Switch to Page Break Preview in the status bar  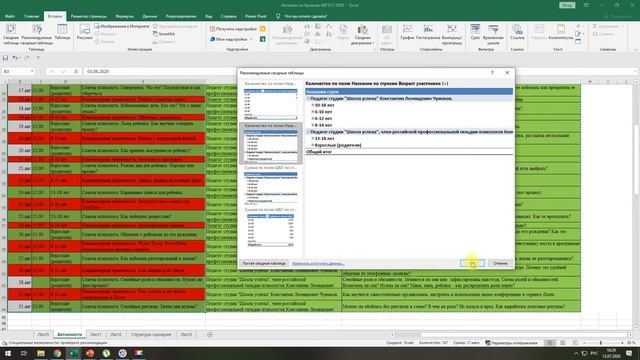[x=575, y=343]
